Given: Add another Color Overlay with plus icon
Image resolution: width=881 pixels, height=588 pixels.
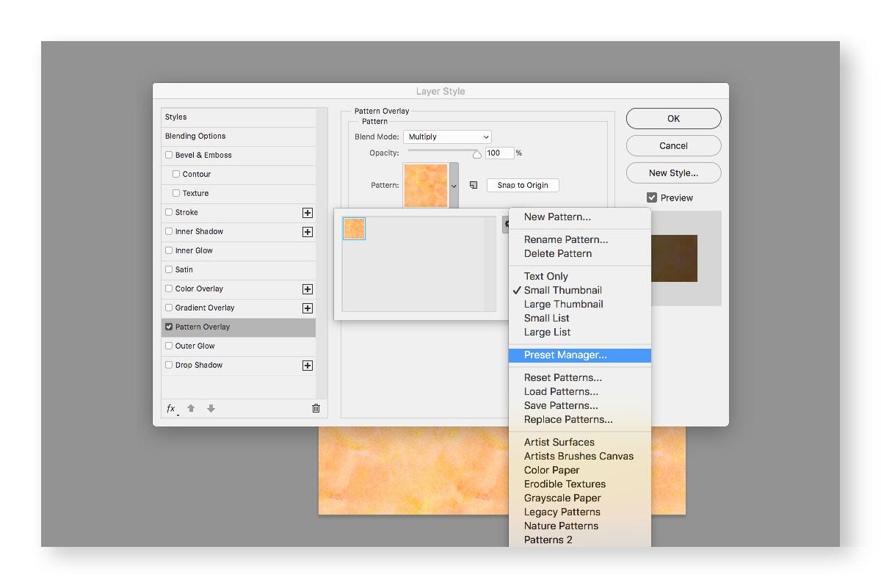Looking at the screenshot, I should click(308, 289).
